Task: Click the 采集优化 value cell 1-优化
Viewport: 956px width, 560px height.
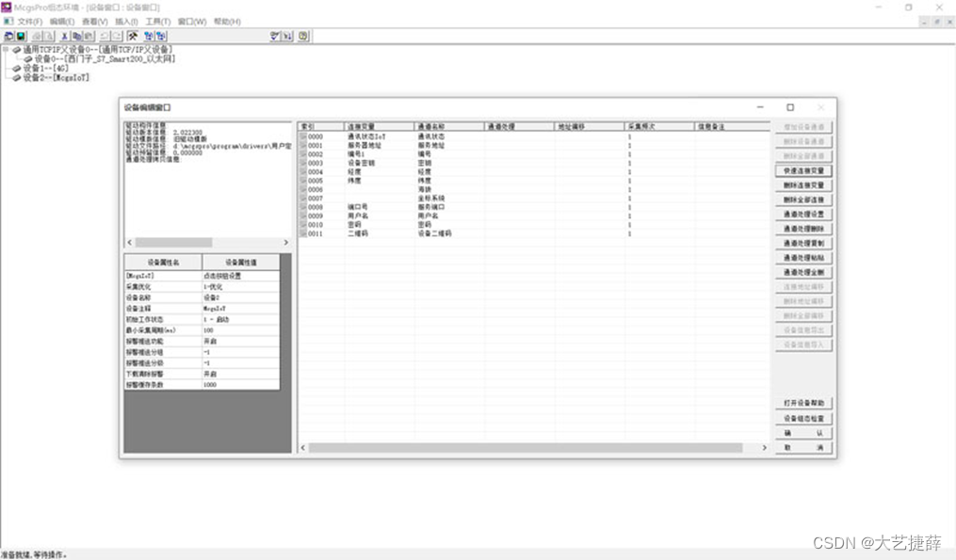Action: (x=241, y=287)
